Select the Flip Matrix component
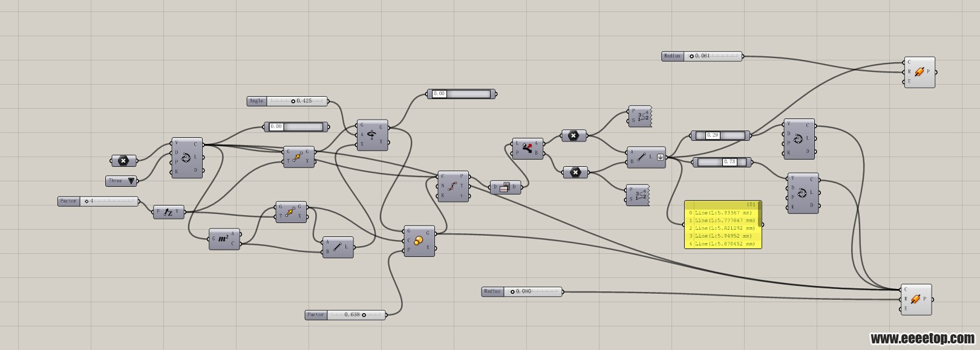 pos(505,187)
